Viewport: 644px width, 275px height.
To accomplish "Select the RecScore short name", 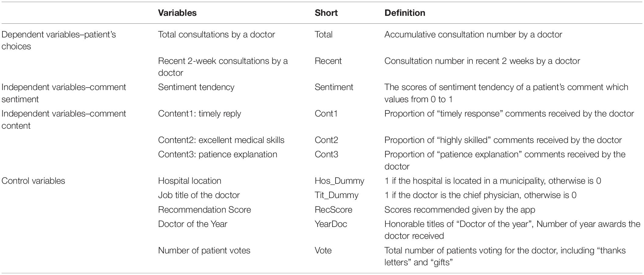I will pos(333,210).
